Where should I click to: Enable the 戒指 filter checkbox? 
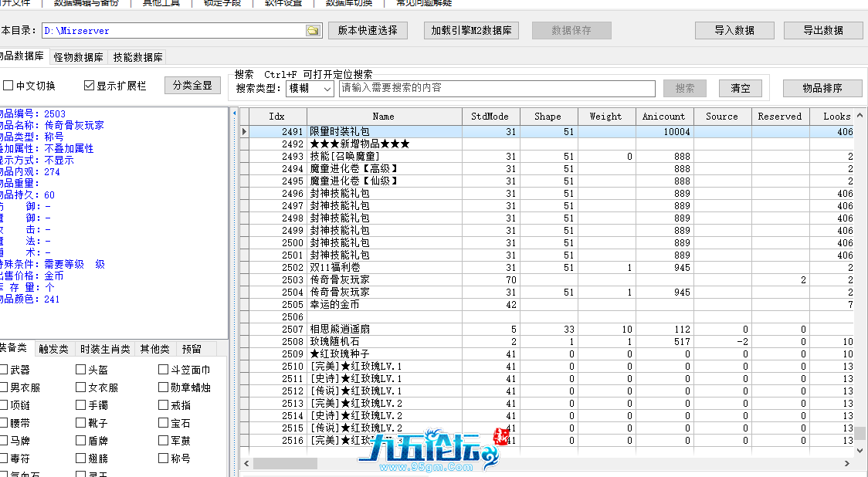point(164,405)
